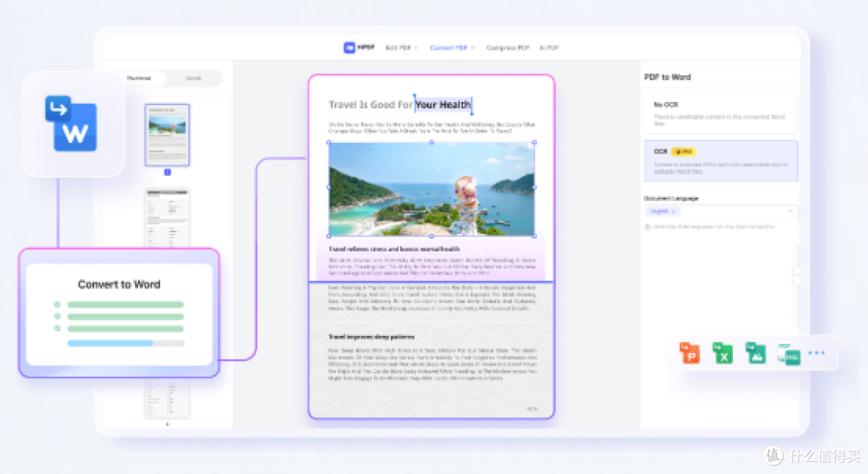The height and width of the screenshot is (474, 868).
Task: Open the Convert PDF menu
Action: [x=452, y=47]
